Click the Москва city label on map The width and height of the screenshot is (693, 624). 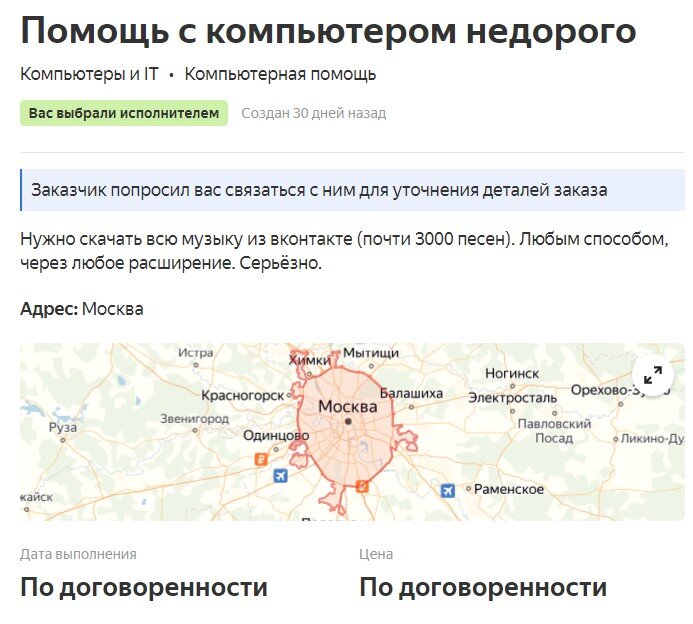point(348,407)
